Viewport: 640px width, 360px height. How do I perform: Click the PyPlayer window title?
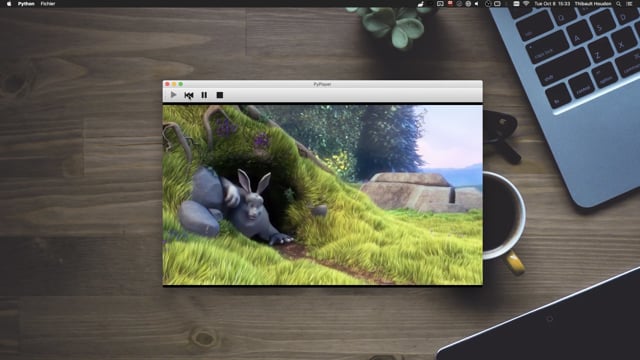click(x=322, y=84)
